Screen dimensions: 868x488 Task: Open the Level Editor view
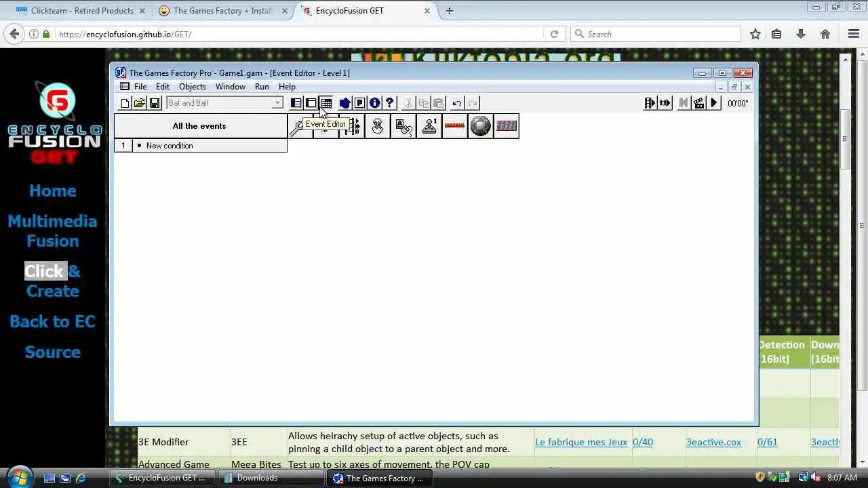click(311, 103)
